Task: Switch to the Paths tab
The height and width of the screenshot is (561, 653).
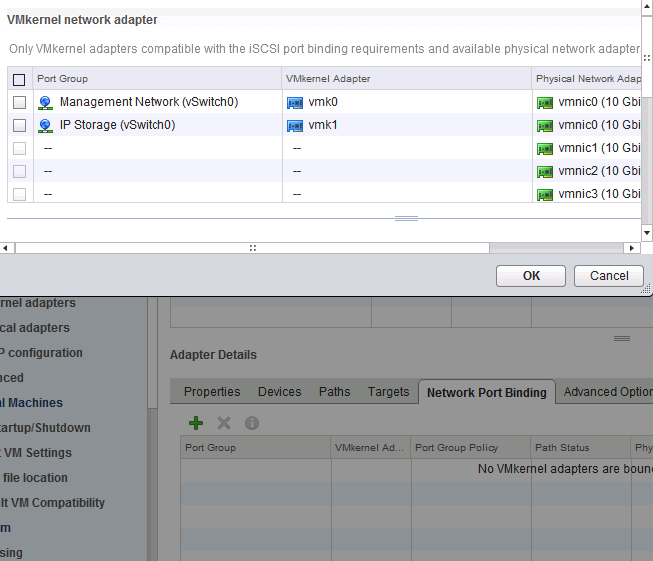Action: 334,392
